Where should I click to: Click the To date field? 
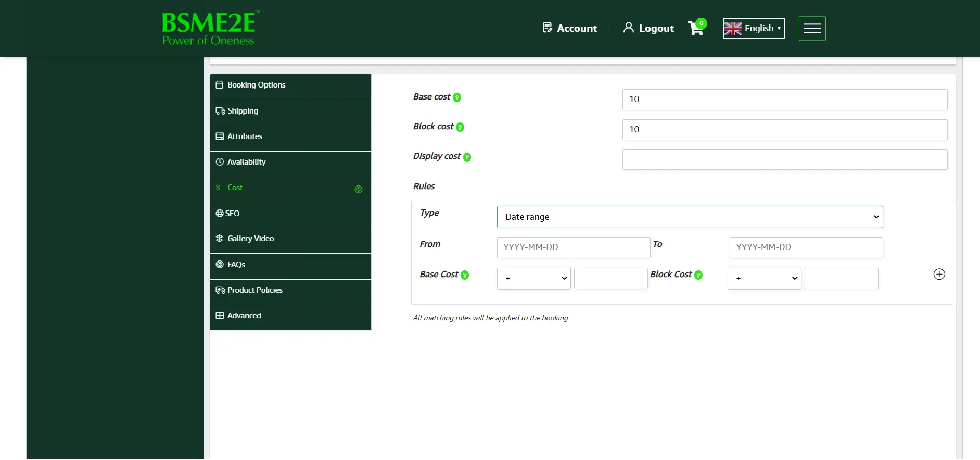tap(806, 247)
